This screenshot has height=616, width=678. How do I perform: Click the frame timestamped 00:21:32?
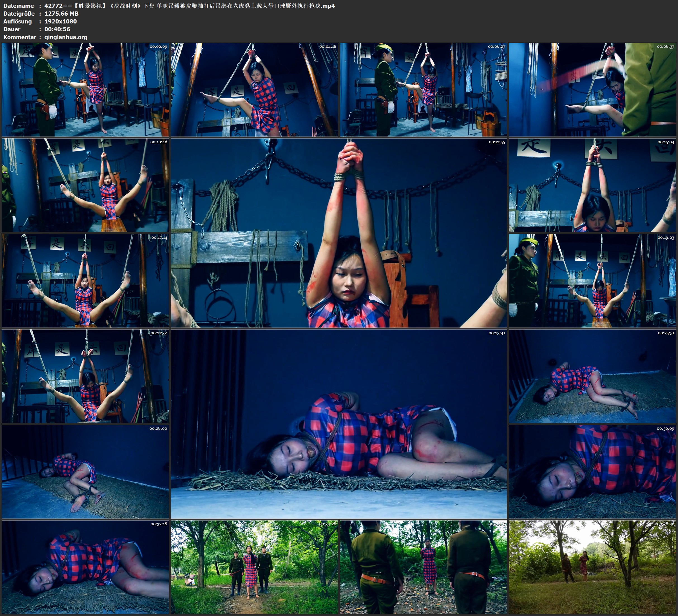[85, 376]
